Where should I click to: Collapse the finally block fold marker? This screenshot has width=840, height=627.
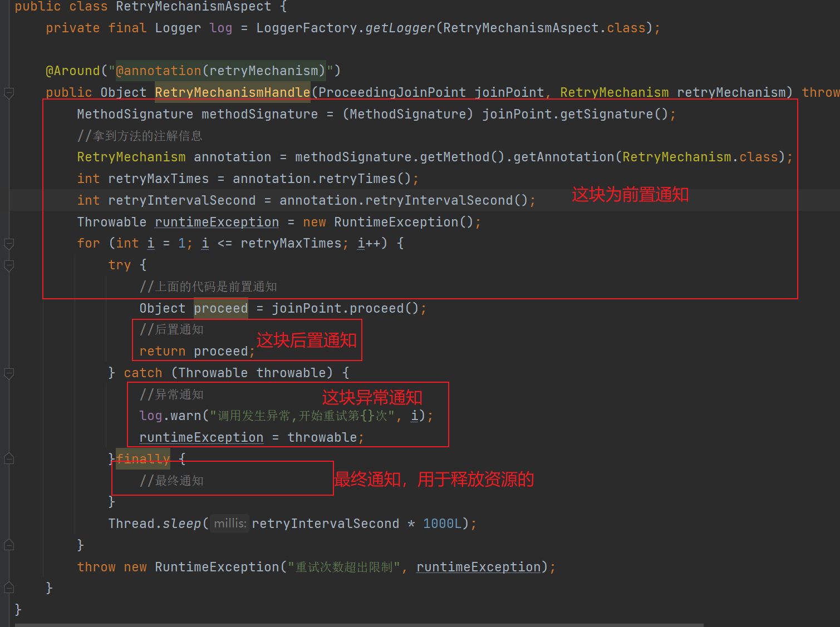click(x=9, y=458)
